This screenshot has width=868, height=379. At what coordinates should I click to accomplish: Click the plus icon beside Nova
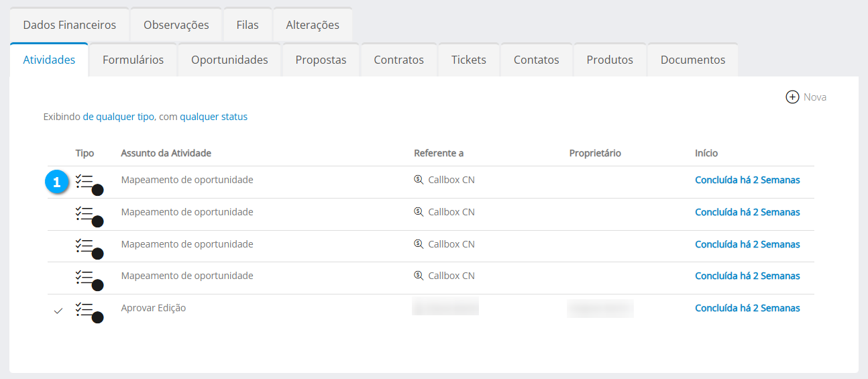point(792,97)
